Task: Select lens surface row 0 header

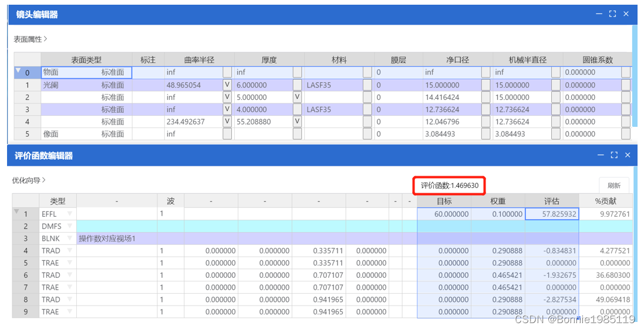Action: [x=27, y=72]
